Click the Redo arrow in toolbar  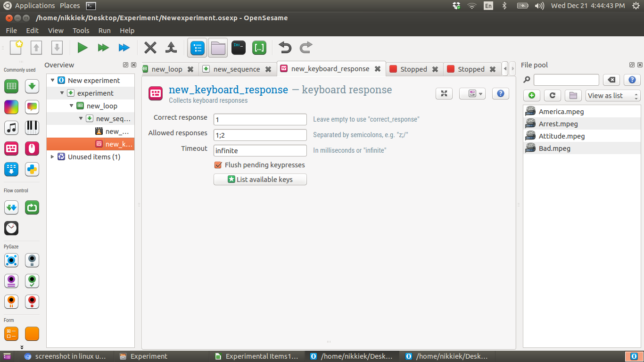coord(306,47)
